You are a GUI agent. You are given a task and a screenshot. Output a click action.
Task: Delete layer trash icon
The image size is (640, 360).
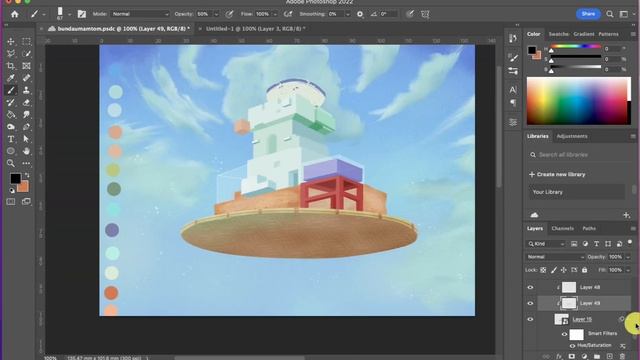622,356
